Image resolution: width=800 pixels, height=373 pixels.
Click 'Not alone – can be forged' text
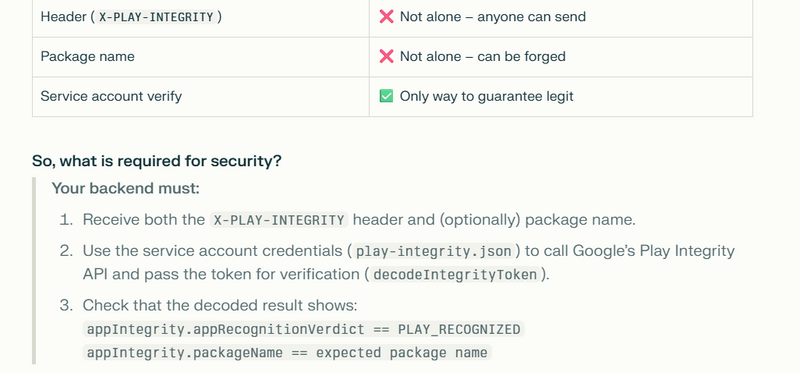483,56
